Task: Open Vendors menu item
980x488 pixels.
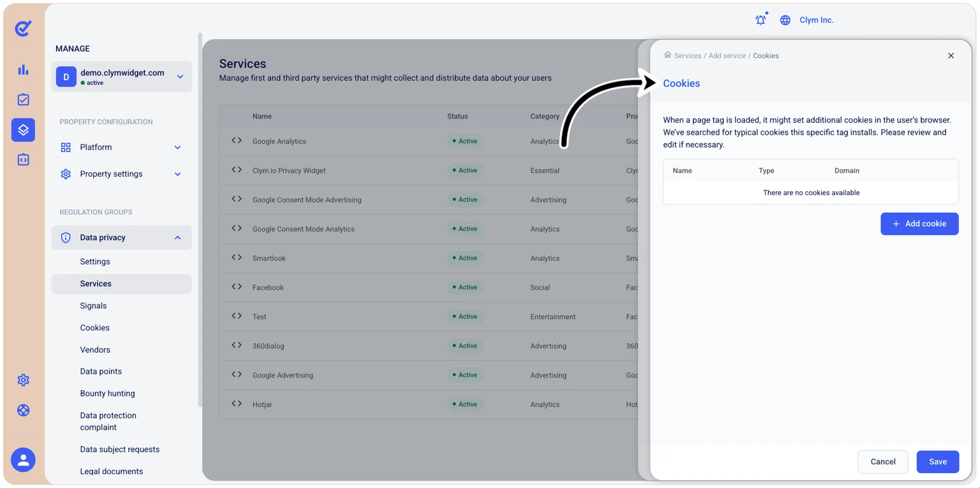Action: pos(95,350)
